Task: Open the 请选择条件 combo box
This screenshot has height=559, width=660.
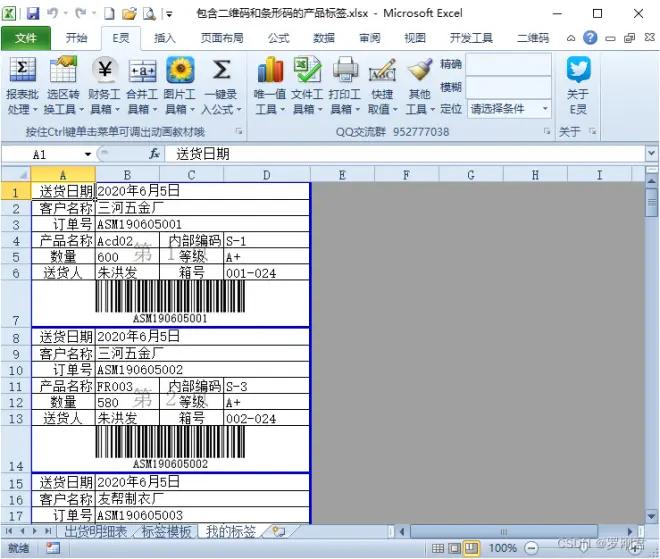Action: point(509,109)
